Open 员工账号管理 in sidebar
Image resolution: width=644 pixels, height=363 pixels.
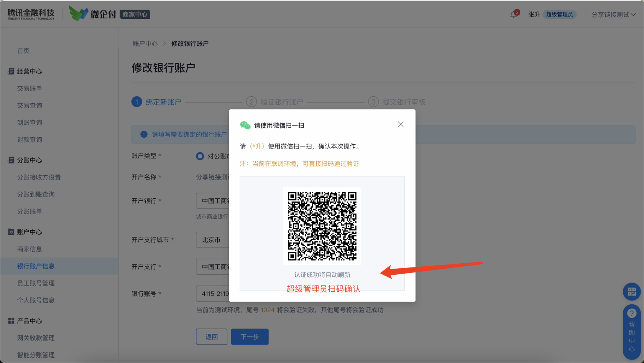(36, 283)
